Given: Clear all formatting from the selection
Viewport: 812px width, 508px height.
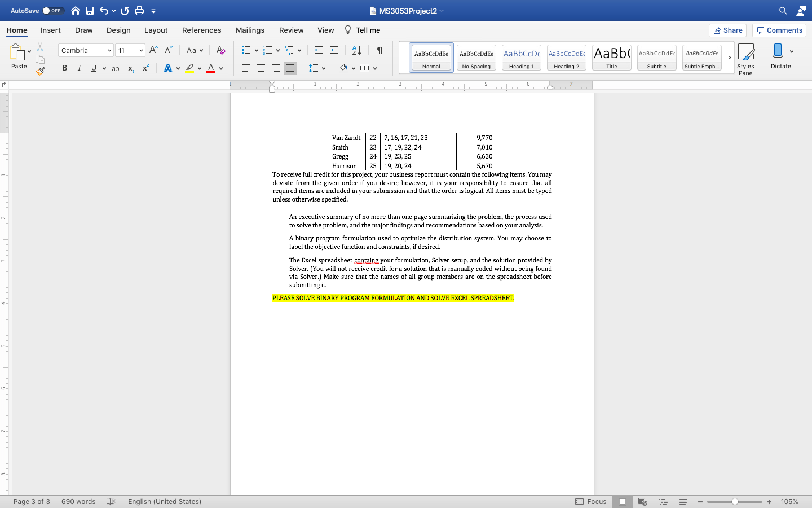Looking at the screenshot, I should point(221,50).
